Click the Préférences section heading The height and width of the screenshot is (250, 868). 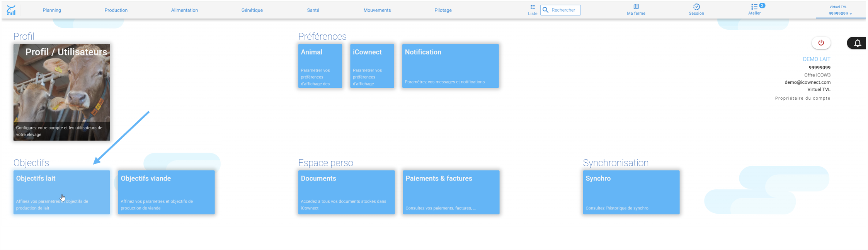[x=322, y=36]
